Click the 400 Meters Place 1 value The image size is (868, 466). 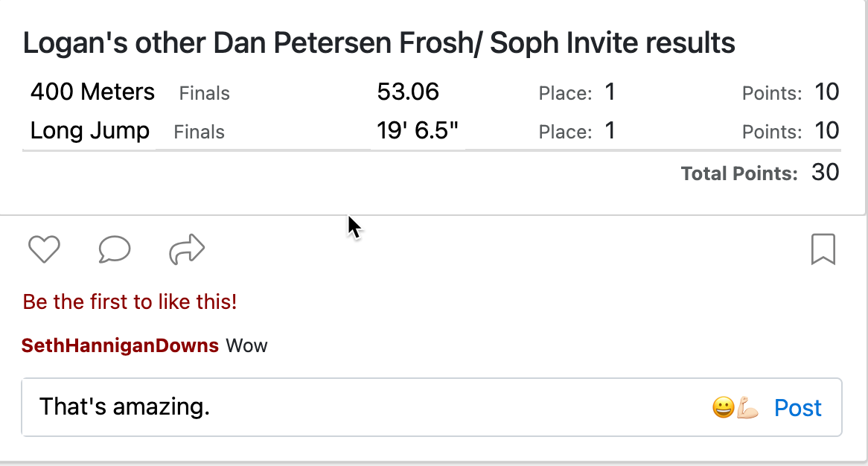[610, 92]
